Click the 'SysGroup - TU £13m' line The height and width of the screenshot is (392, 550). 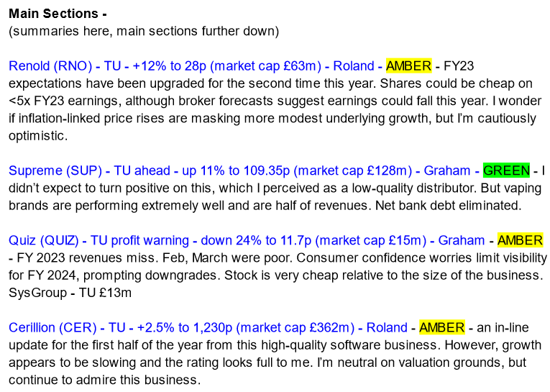pyautogui.click(x=70, y=293)
